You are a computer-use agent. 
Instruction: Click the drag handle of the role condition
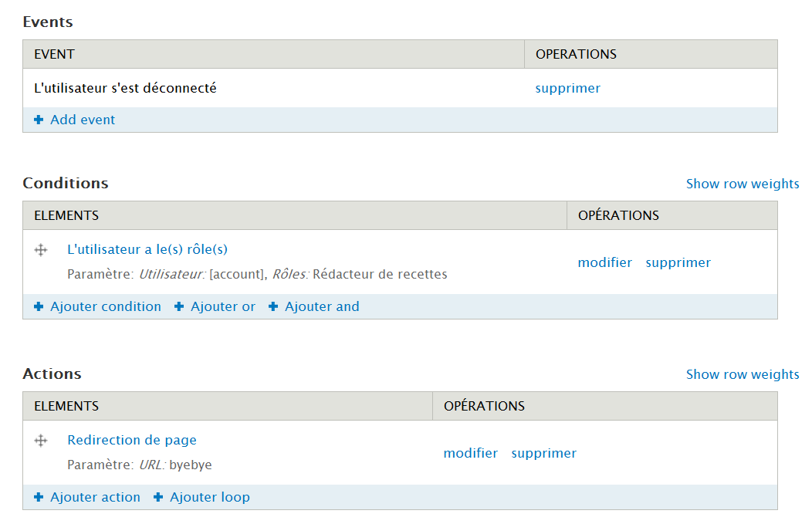tap(42, 250)
